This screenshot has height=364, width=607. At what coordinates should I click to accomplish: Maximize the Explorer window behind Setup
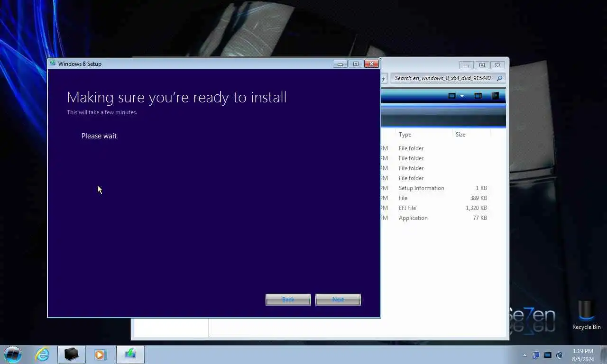(482, 65)
